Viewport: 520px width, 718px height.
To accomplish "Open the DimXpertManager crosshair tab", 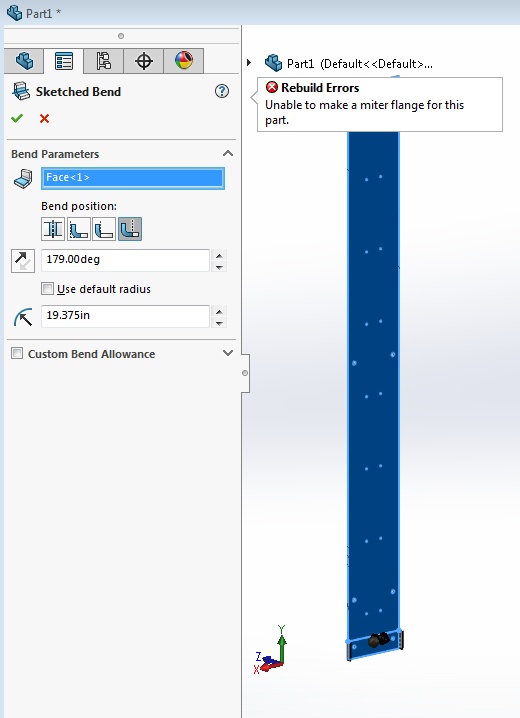I will (x=144, y=61).
